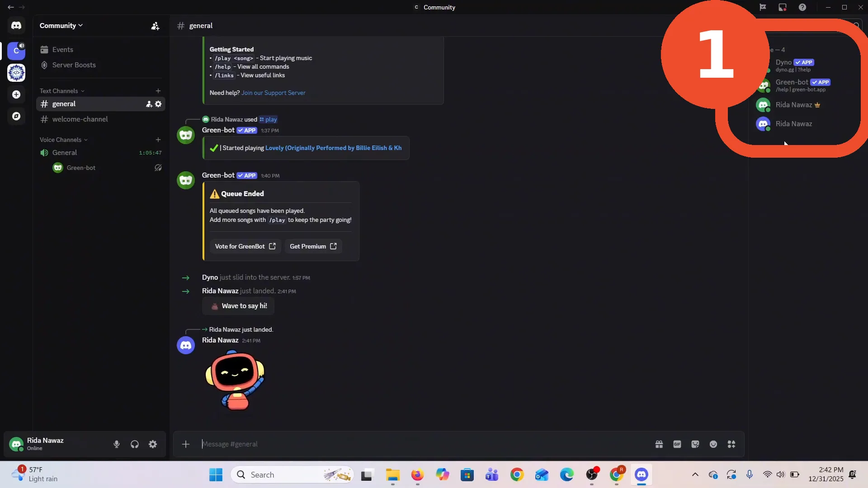Invite people to general channel icon

coord(149,104)
